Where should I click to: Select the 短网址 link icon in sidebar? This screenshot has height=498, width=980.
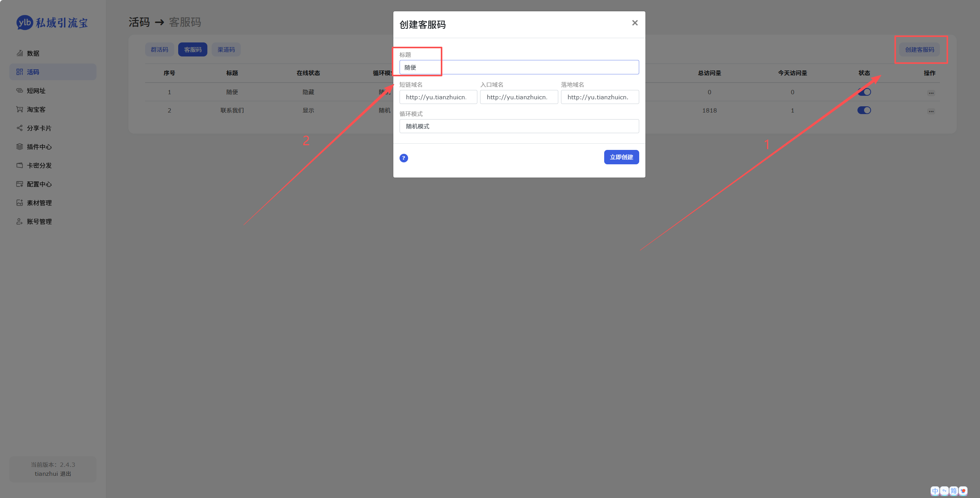(x=19, y=91)
